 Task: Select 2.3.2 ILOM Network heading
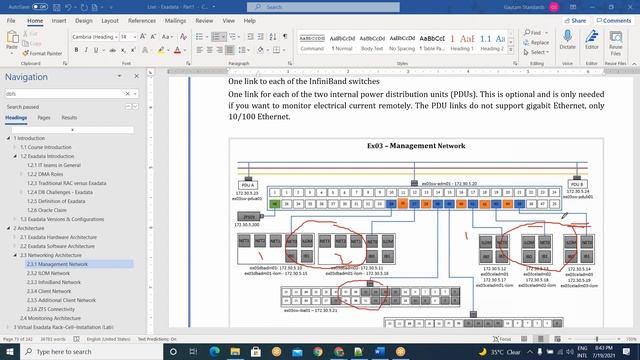click(48, 273)
